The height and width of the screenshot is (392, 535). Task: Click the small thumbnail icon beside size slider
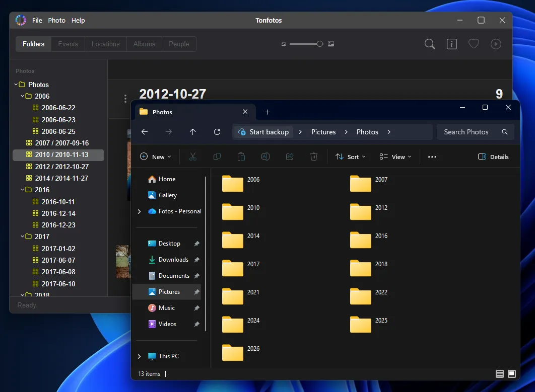(x=284, y=44)
